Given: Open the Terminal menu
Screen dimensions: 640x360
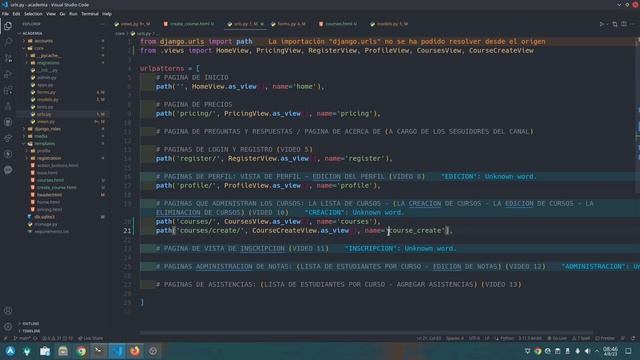Looking at the screenshot, I should (90, 14).
